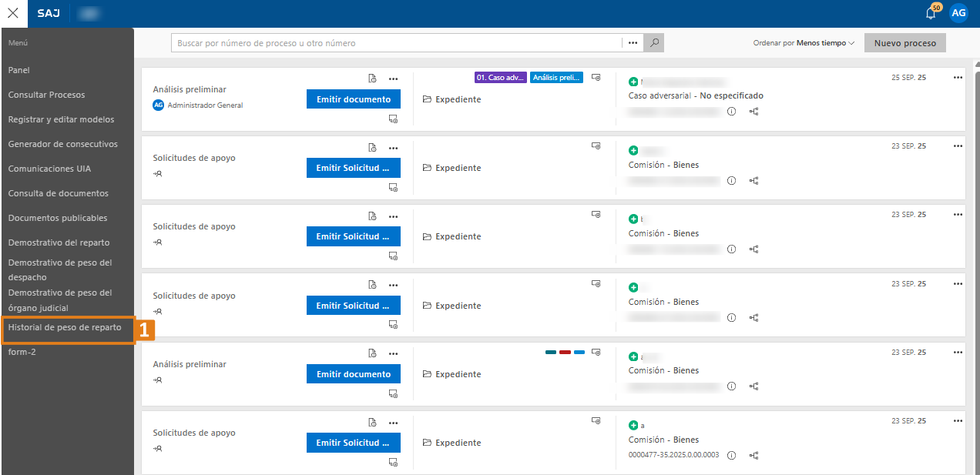Click the process number search field
The height and width of the screenshot is (475, 980).
pos(396,43)
